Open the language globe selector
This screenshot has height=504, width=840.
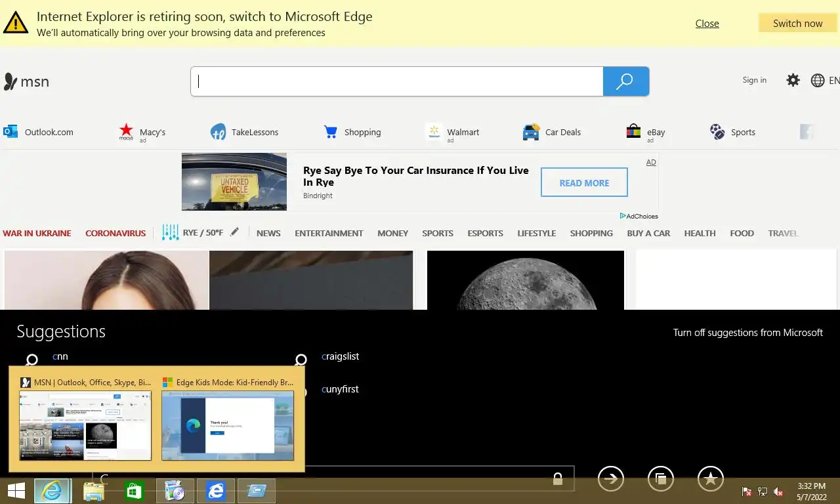[818, 80]
